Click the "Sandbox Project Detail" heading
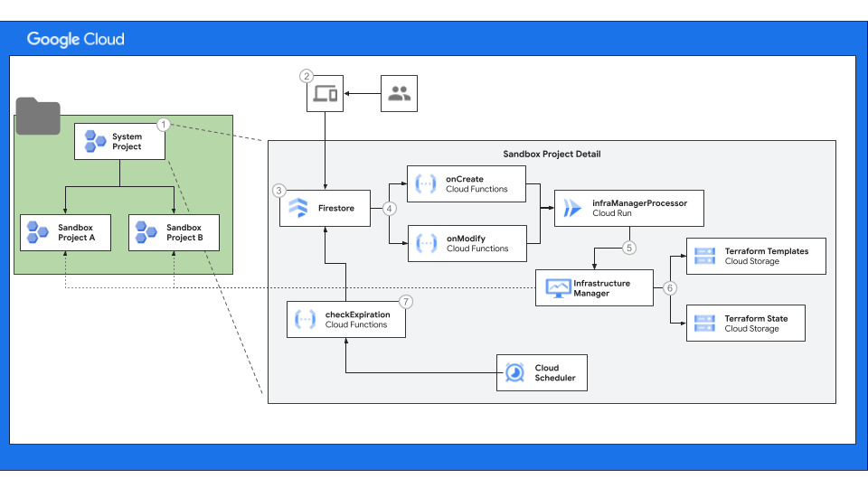The width and height of the screenshot is (868, 488). click(552, 154)
